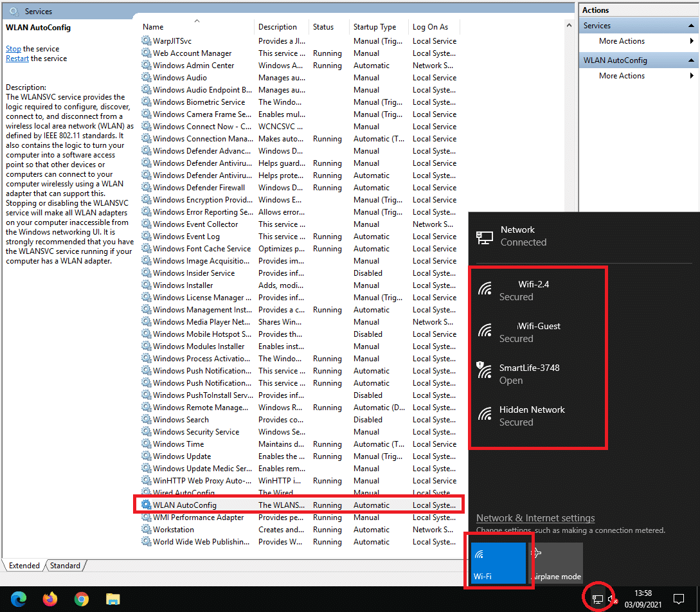Select the Windows Time service gear icon
Image resolution: width=700 pixels, height=612 pixels.
(x=147, y=444)
